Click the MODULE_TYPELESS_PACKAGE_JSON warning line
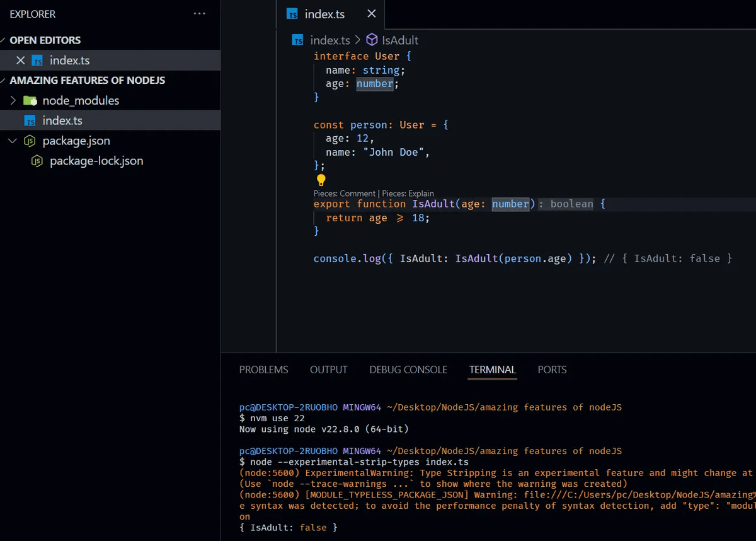Viewport: 756px width, 541px height. [498, 495]
